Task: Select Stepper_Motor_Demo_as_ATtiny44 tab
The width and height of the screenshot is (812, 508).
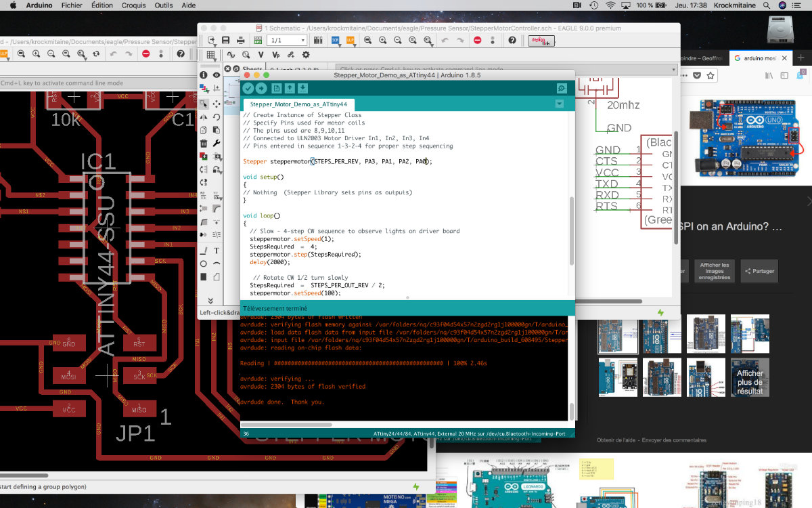Action: pos(298,104)
